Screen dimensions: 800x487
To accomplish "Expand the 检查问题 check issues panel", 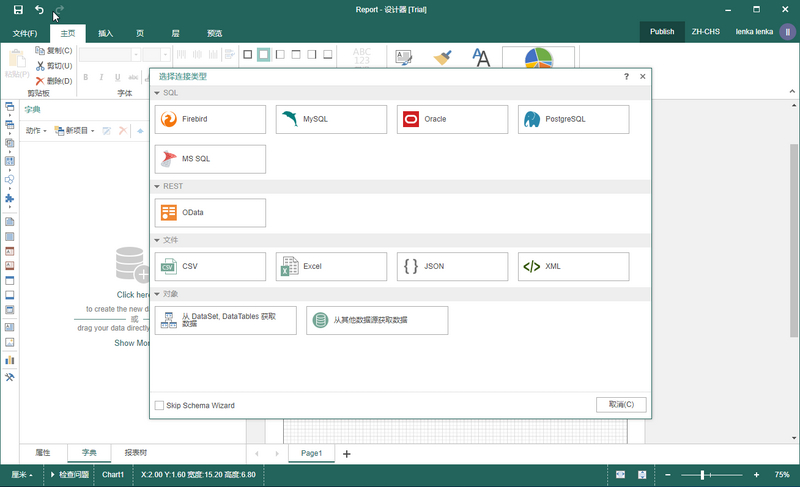I will click(x=70, y=475).
